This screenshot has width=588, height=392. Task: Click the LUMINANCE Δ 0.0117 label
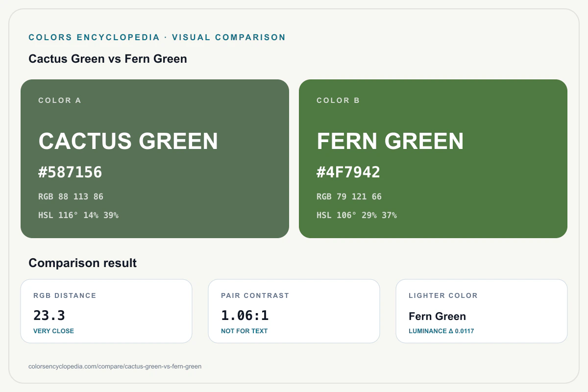click(441, 331)
